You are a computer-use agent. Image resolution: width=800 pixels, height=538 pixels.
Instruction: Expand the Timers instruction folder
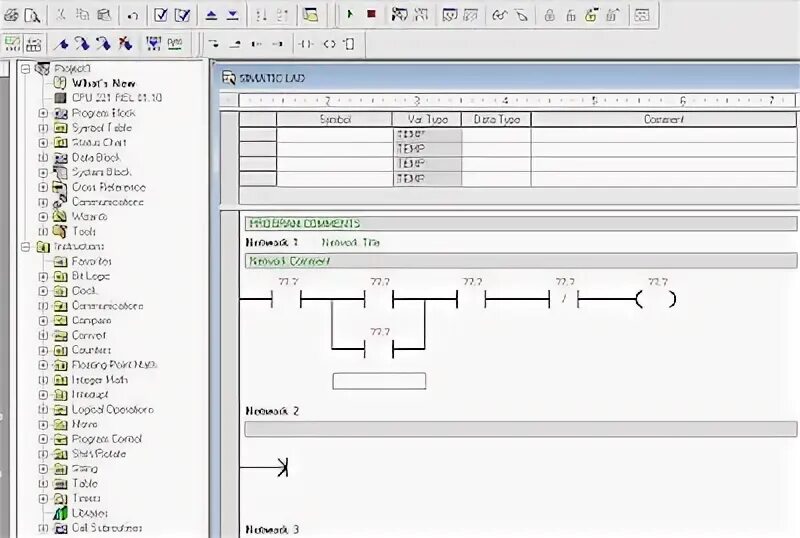click(x=43, y=498)
